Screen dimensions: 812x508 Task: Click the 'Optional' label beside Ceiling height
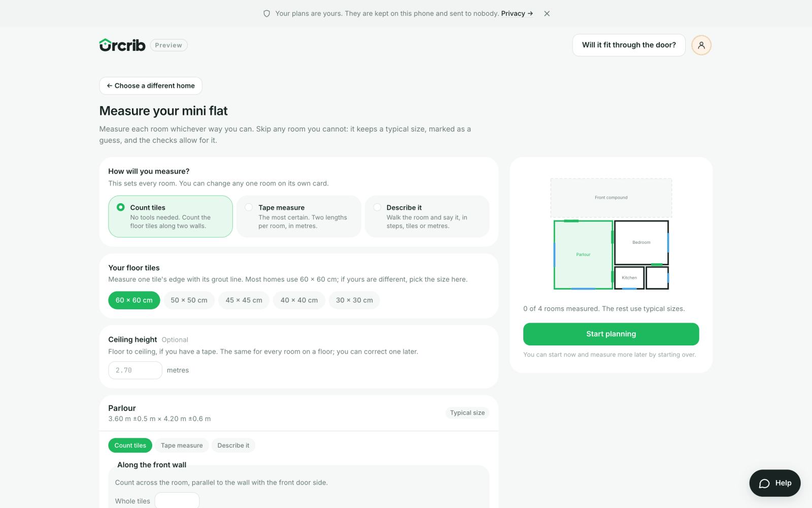coord(175,340)
